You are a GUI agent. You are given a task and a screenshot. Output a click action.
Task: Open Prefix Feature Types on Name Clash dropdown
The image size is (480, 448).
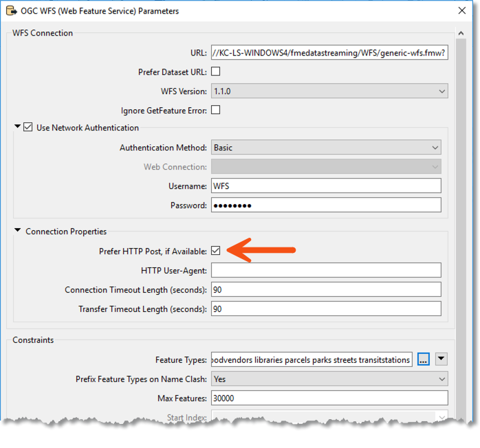(329, 379)
